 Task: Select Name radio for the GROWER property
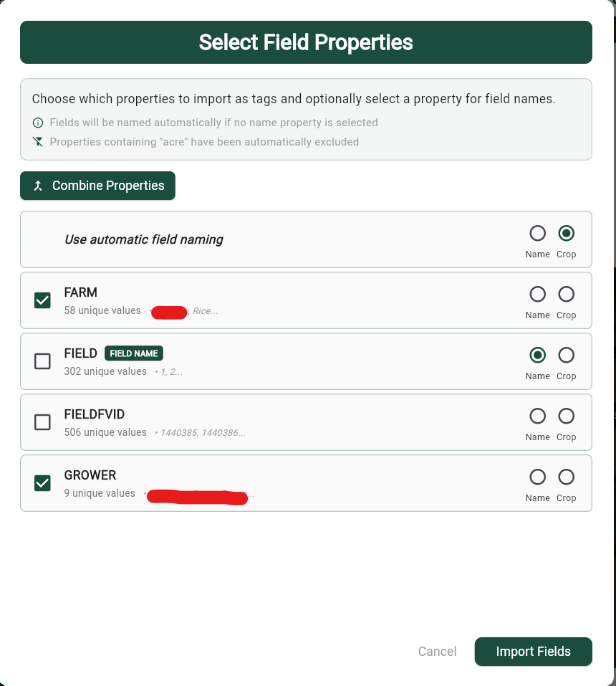(537, 477)
